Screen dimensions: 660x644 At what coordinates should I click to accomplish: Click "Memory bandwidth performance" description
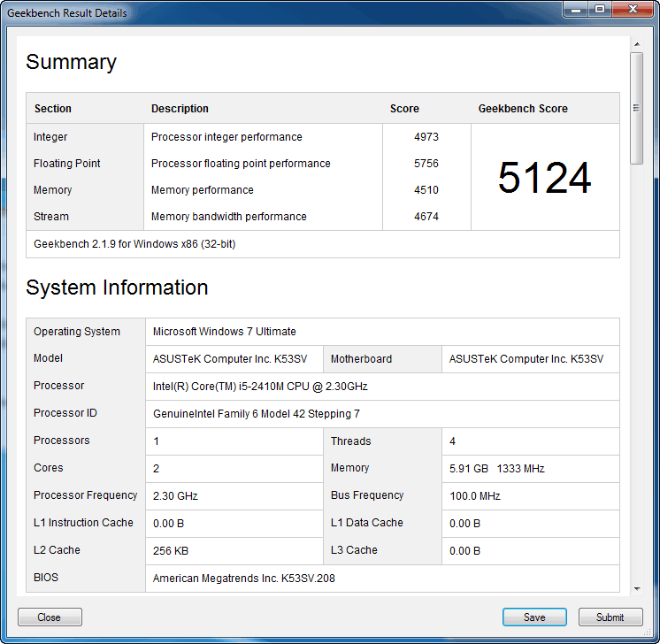(228, 217)
